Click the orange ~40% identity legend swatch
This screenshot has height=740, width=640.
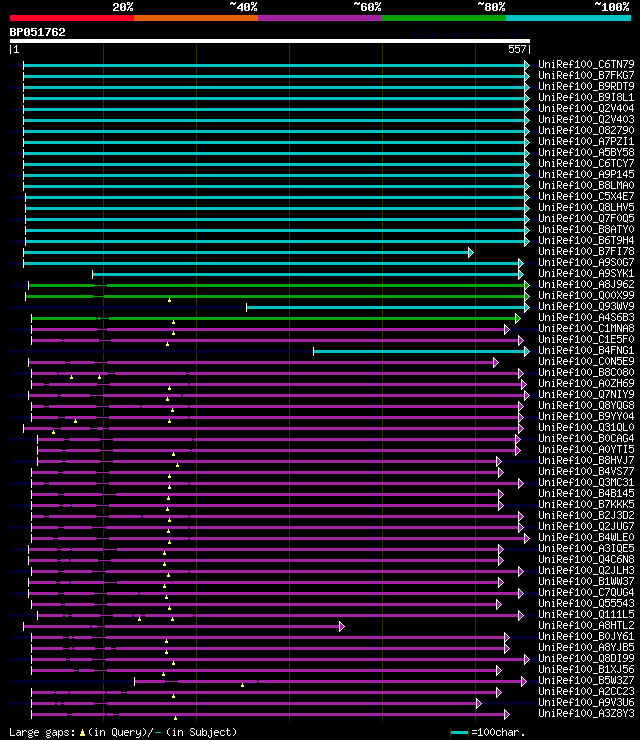pyautogui.click(x=196, y=18)
